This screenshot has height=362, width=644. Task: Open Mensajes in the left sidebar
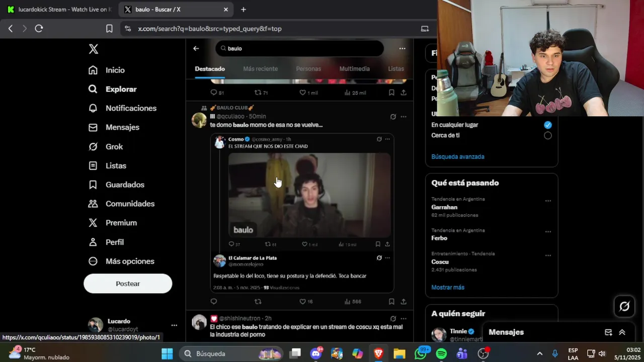pyautogui.click(x=114, y=127)
